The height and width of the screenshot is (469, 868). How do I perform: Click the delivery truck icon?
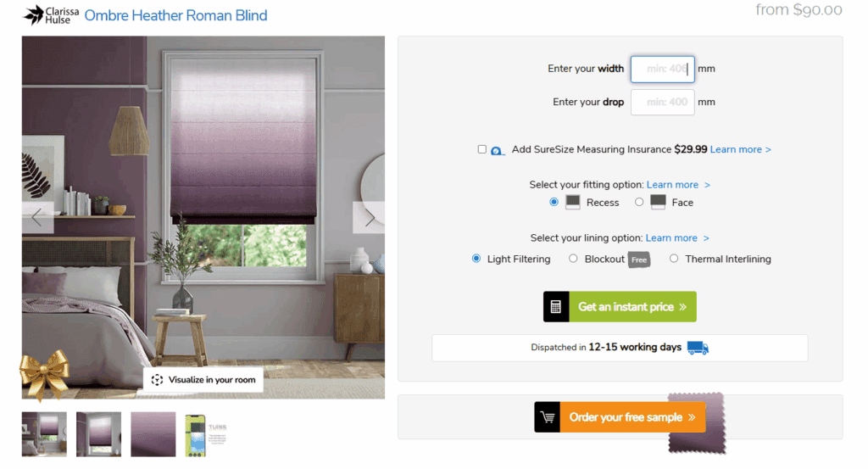698,348
